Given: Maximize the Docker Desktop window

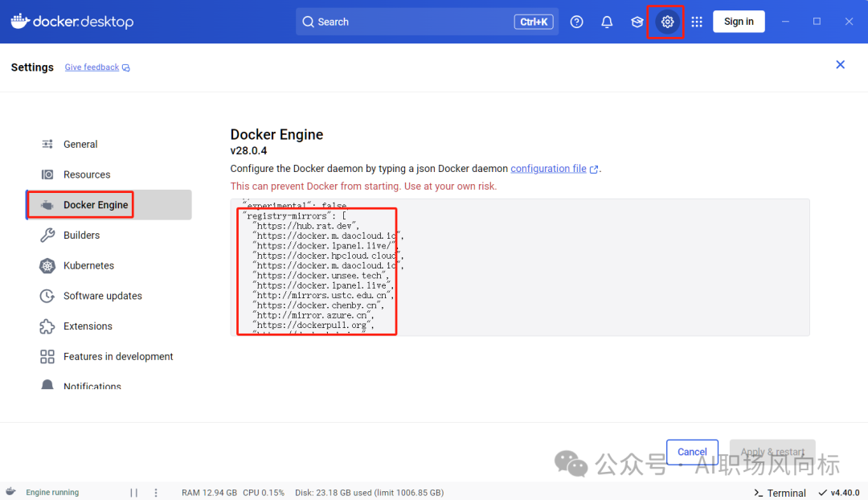Looking at the screenshot, I should (817, 22).
